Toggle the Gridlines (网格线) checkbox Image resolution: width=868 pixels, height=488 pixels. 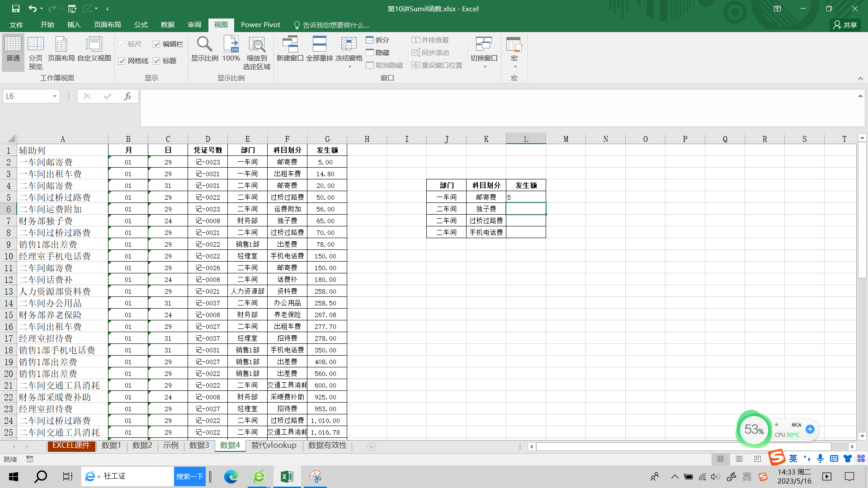(x=122, y=61)
